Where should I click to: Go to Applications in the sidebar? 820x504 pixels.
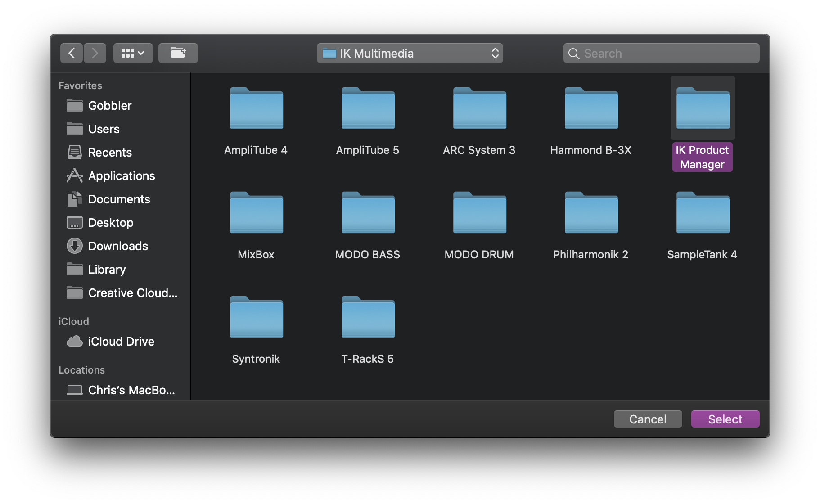tap(120, 176)
